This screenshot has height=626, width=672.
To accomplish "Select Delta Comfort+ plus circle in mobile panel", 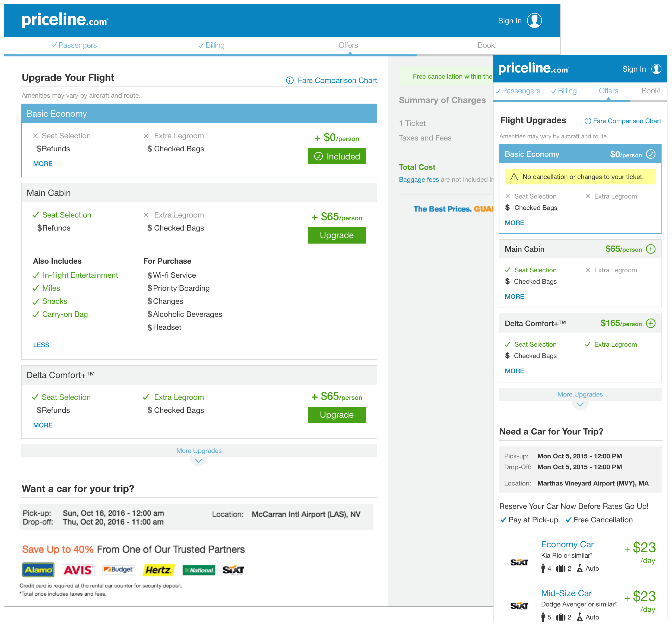I will pyautogui.click(x=650, y=323).
